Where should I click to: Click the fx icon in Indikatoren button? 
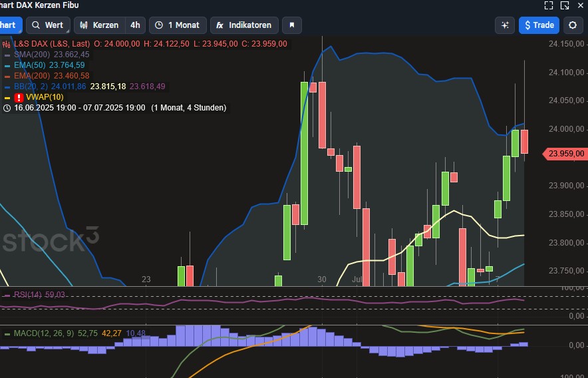click(220, 25)
